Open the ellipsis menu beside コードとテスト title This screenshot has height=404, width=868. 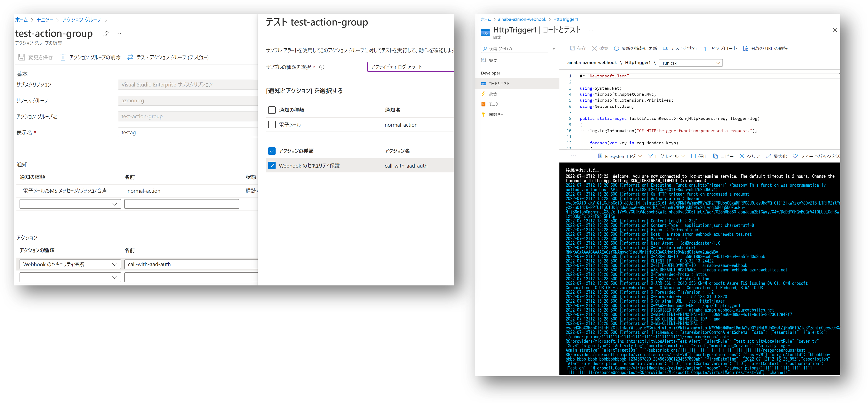point(591,30)
